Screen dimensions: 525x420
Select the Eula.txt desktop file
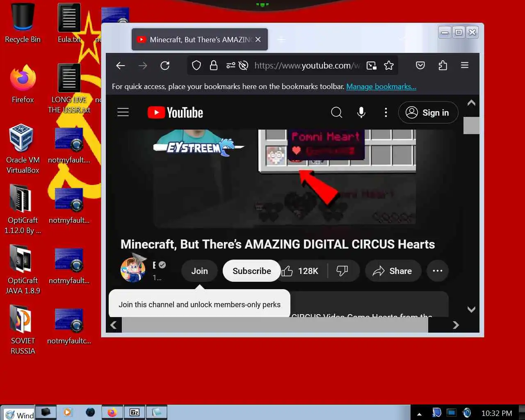click(69, 23)
